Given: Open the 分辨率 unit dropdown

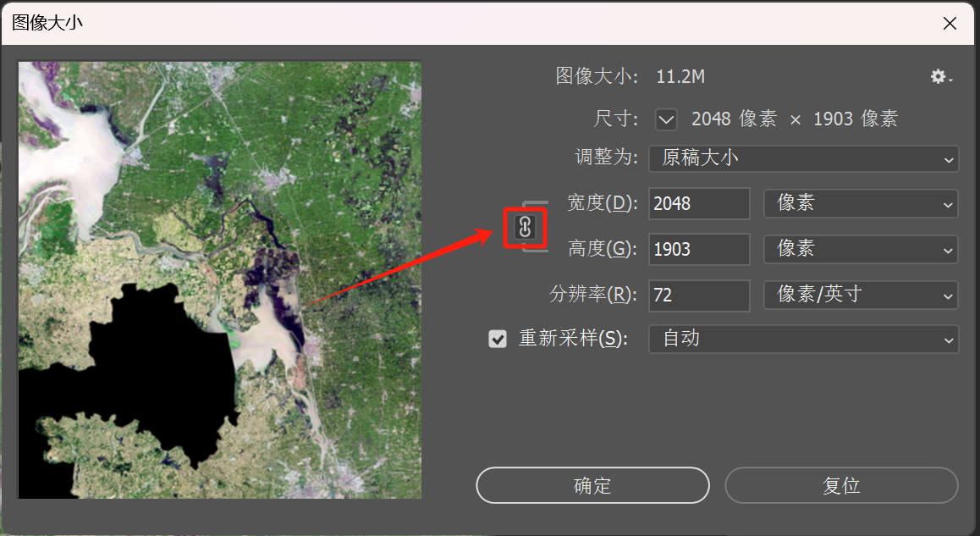Looking at the screenshot, I should tap(861, 296).
